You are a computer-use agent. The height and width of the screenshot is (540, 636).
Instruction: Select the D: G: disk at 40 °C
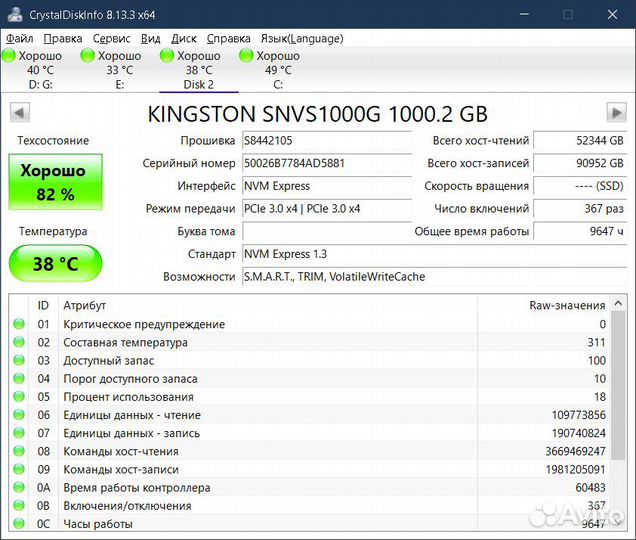[x=40, y=70]
